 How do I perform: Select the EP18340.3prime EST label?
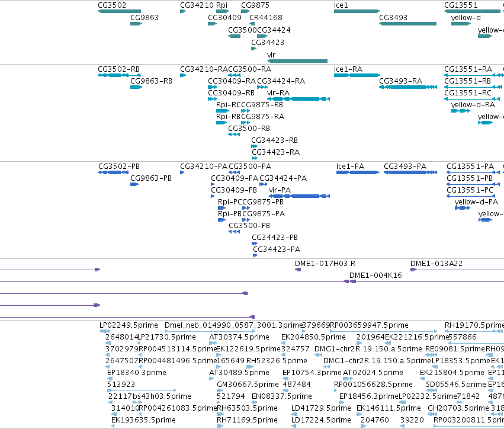137,373
